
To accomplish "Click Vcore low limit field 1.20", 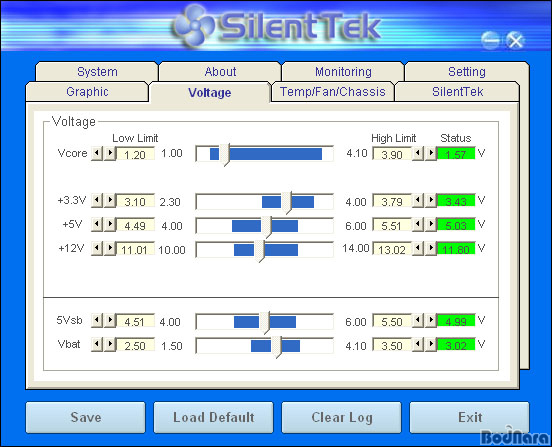I will pos(135,154).
